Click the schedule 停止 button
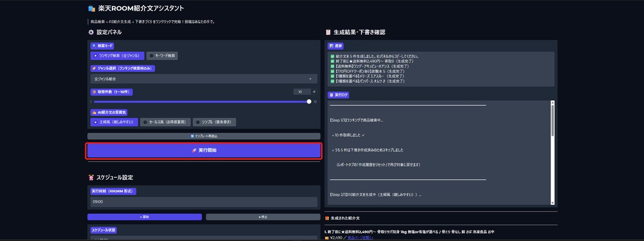Viewport: 644px width, 241px height. (263, 217)
